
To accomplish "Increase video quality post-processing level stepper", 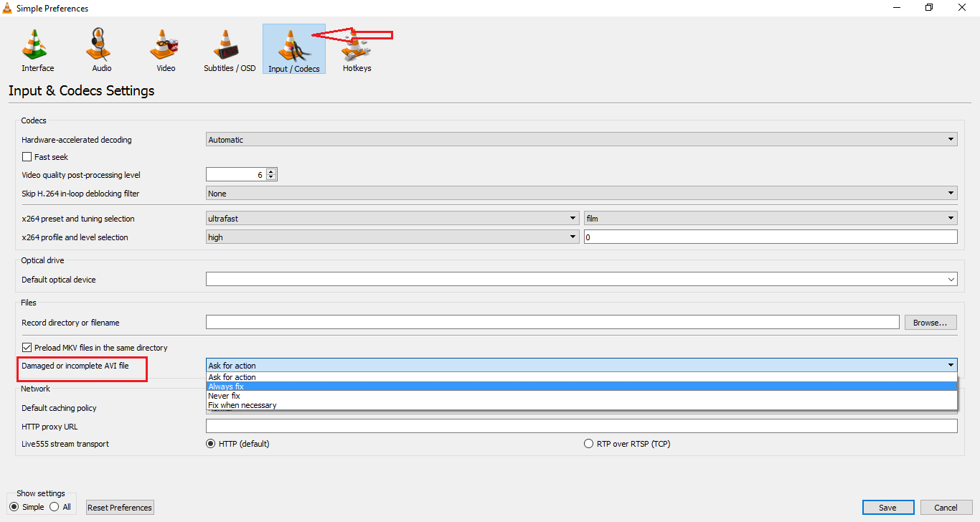I will pyautogui.click(x=271, y=171).
